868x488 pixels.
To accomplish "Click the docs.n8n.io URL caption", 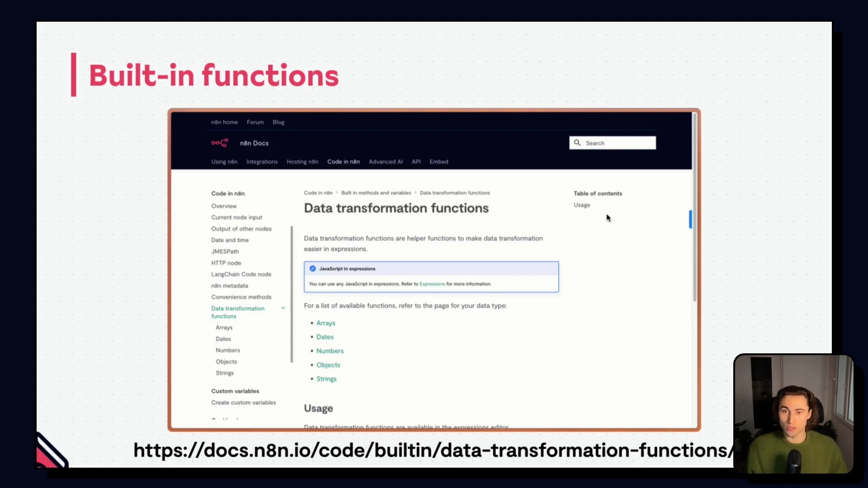I will click(x=433, y=450).
